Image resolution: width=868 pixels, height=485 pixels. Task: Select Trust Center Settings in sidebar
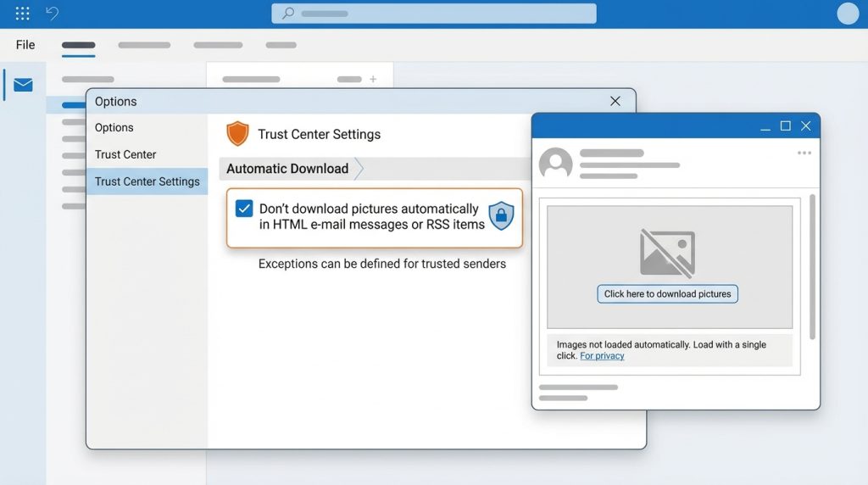(147, 181)
